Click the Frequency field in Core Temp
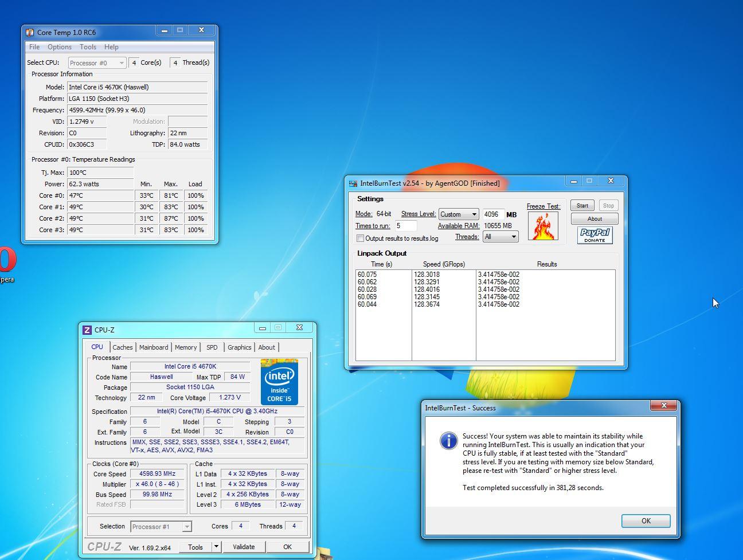This screenshot has height=560, width=743. pyautogui.click(x=138, y=110)
